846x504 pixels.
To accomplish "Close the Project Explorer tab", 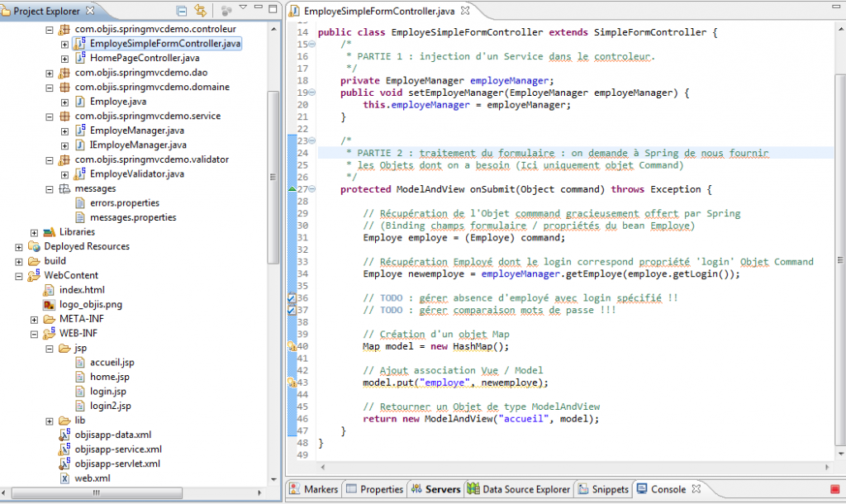I will coord(90,10).
